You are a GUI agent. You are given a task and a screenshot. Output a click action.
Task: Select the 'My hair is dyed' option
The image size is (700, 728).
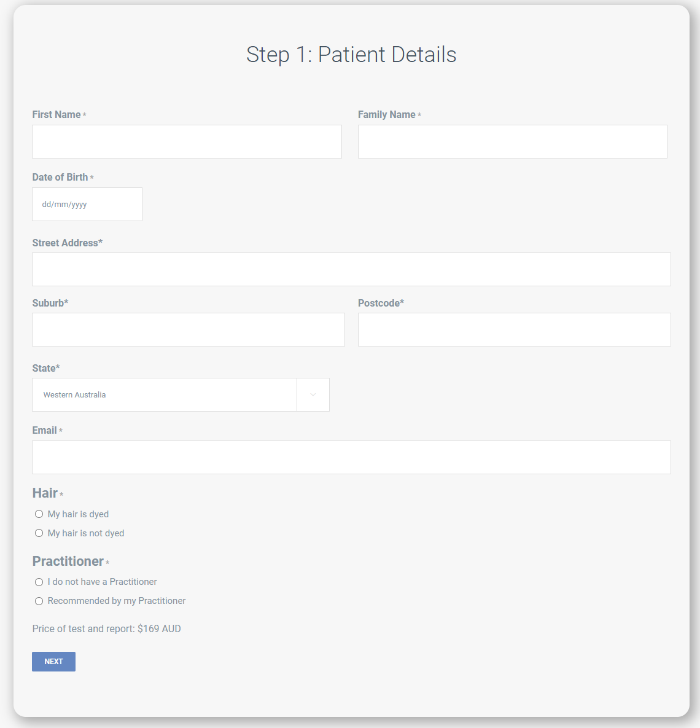point(39,514)
